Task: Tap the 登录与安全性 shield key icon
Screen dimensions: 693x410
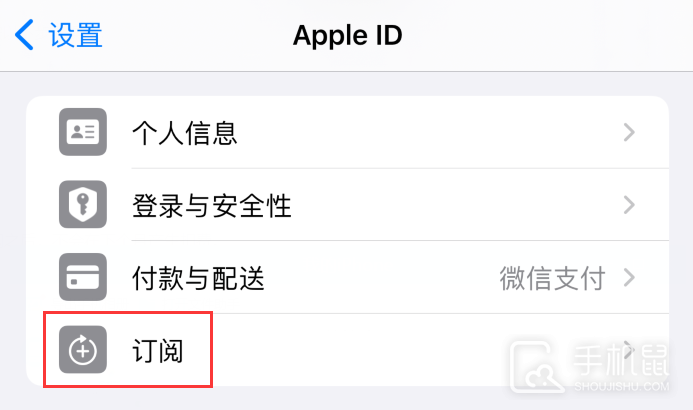Action: (83, 205)
